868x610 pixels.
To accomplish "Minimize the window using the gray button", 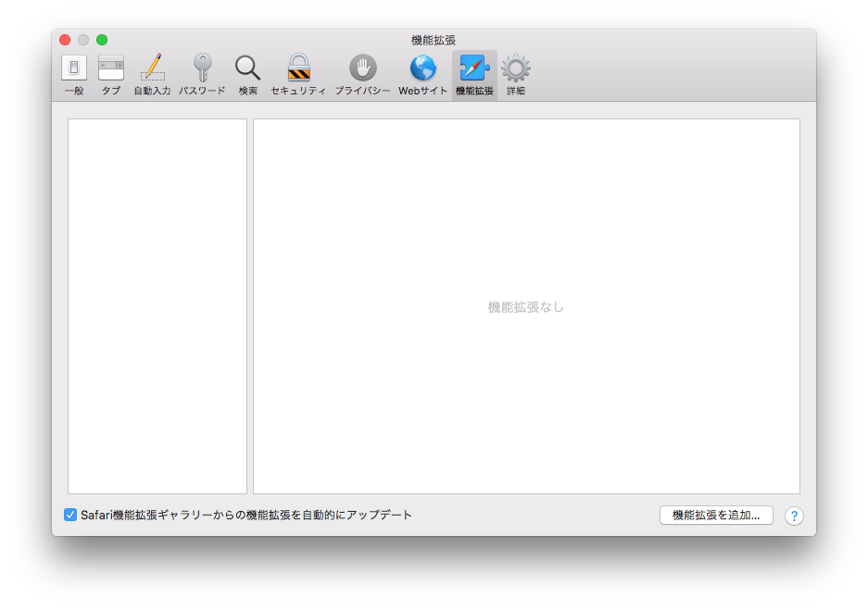I will pos(83,40).
